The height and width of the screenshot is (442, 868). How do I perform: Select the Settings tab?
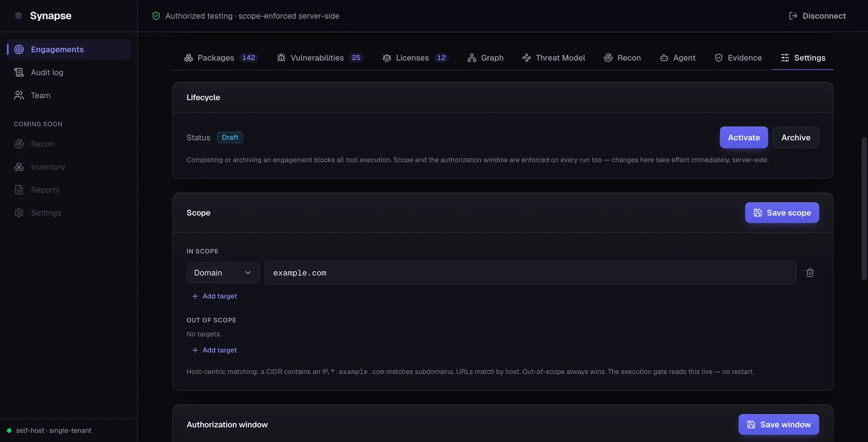coord(803,57)
